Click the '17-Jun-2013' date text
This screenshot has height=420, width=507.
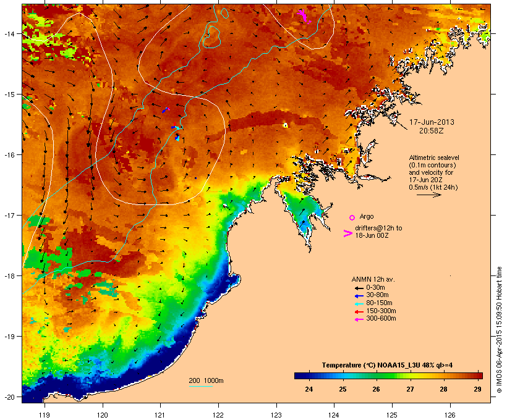[x=432, y=122]
